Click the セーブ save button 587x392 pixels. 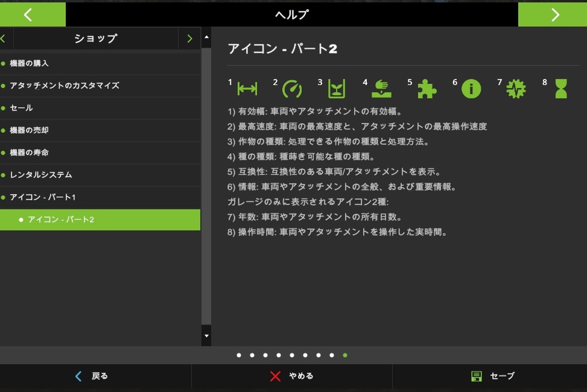(x=490, y=376)
